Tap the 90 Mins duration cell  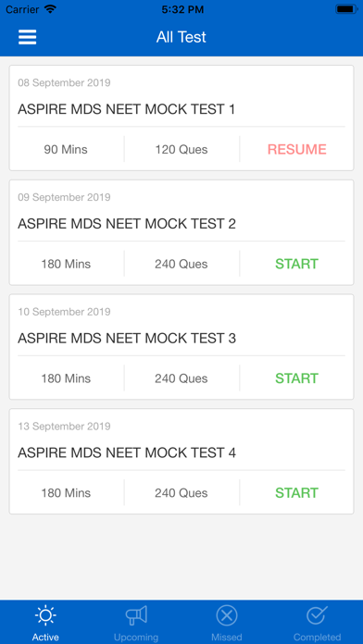[x=66, y=149]
